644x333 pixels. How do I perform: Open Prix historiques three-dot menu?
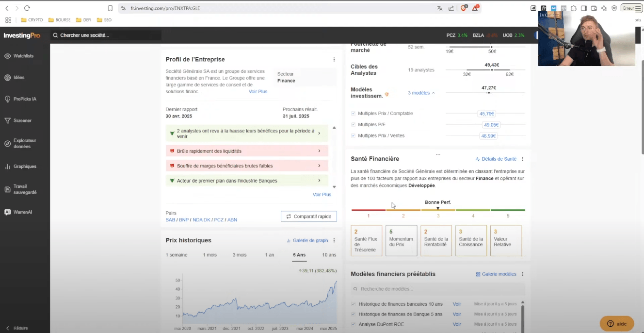[x=334, y=240]
